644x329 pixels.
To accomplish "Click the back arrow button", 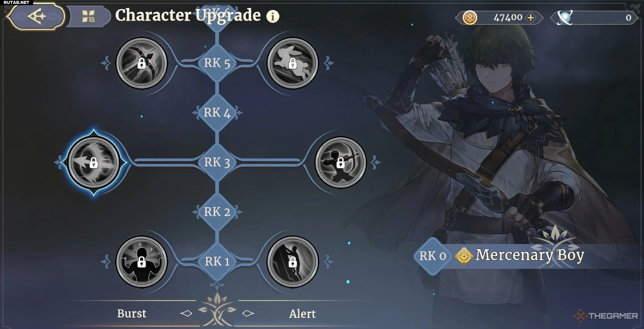I will pyautogui.click(x=36, y=16).
